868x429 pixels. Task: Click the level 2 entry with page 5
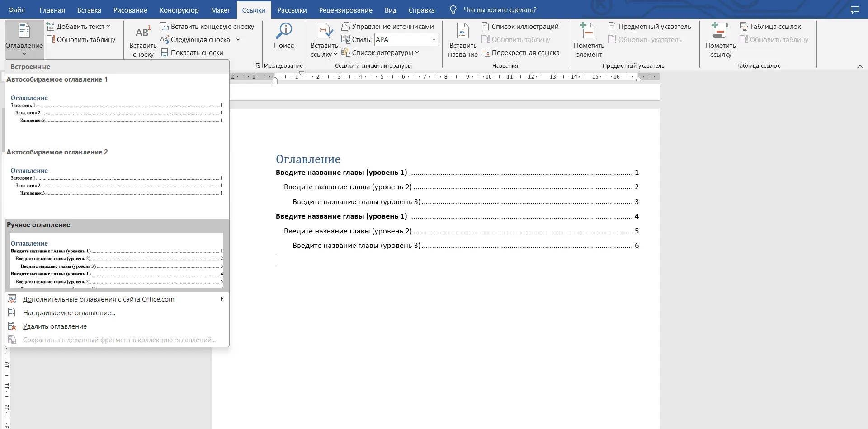[x=461, y=231]
